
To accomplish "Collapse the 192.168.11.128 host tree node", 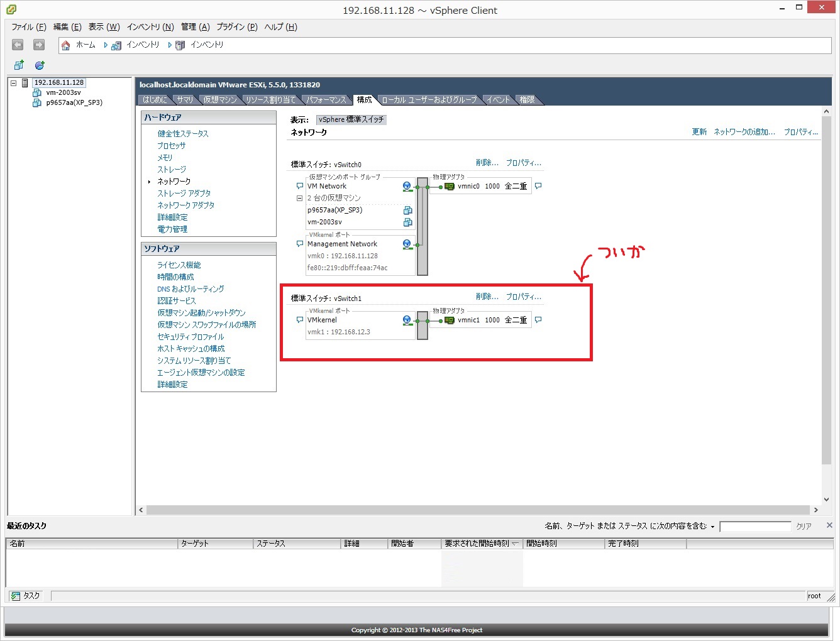I will click(13, 83).
